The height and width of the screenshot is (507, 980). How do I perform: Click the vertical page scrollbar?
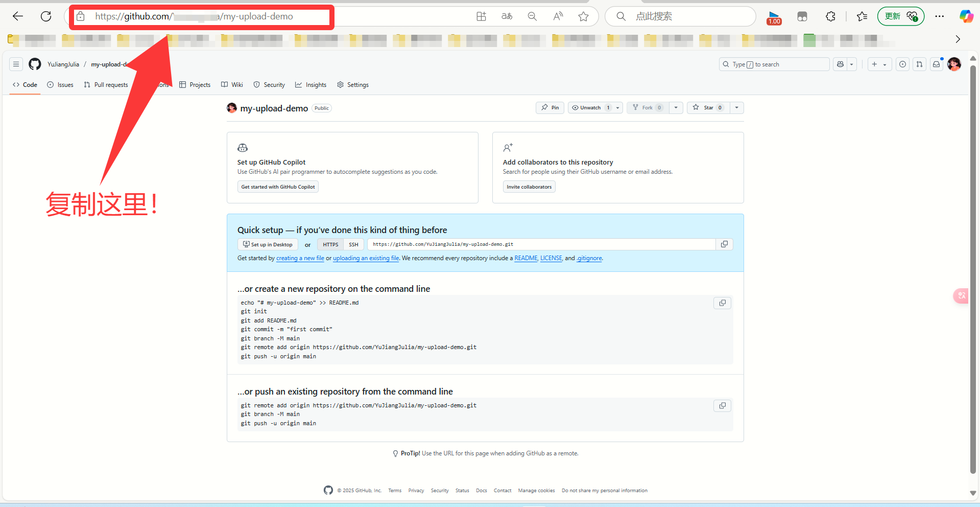[973, 270]
